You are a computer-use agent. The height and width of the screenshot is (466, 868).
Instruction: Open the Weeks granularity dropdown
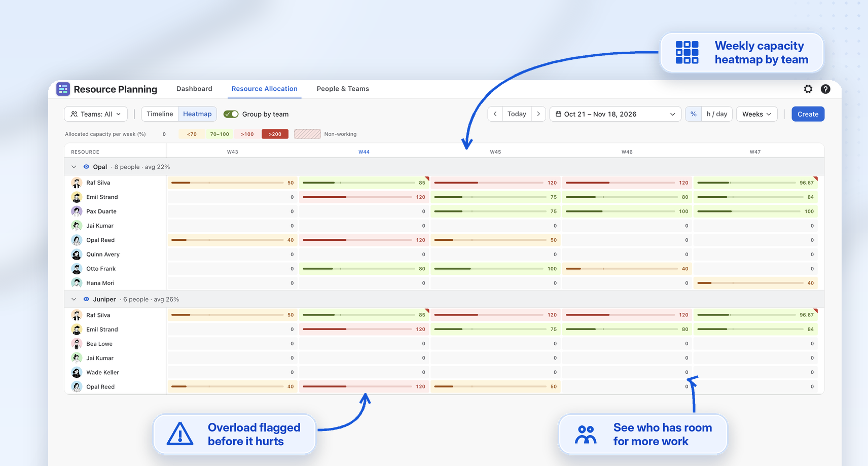click(756, 114)
